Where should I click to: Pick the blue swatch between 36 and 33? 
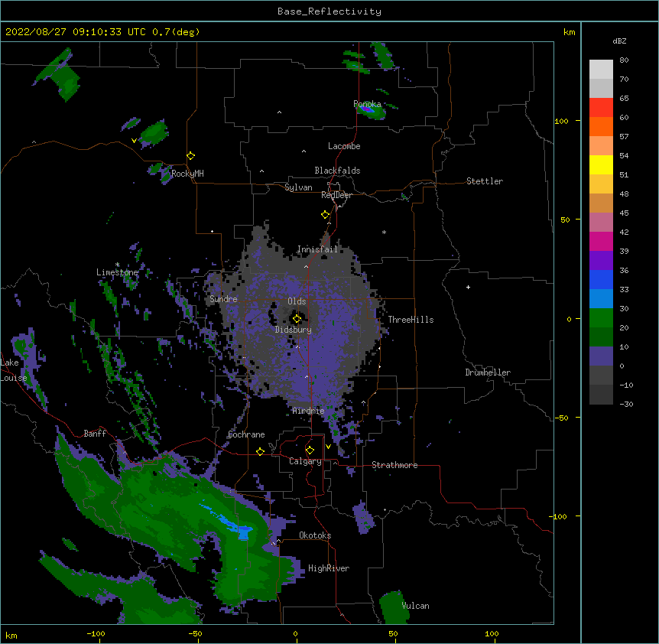tap(601, 279)
